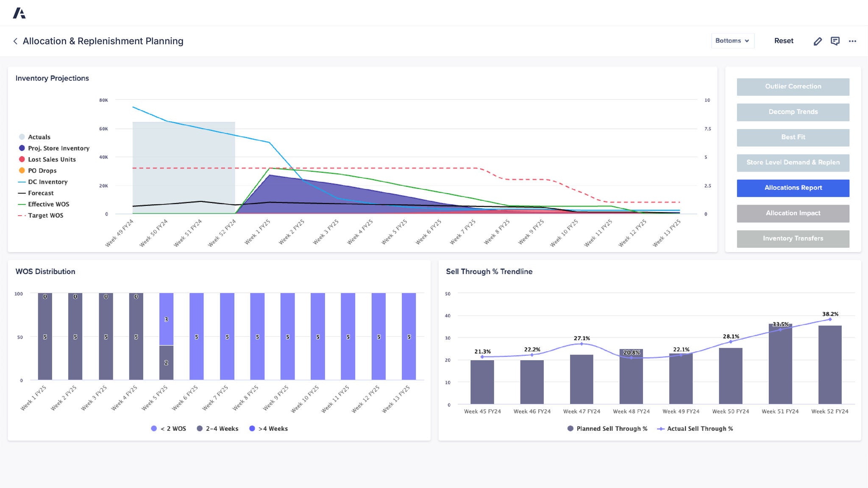Screen dimensions: 868x488
Task: Expand the chevron inside the Bottoms control
Action: point(747,41)
